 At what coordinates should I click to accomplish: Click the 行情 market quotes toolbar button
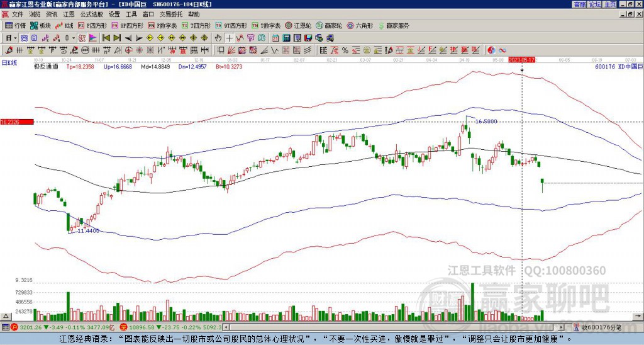pos(15,25)
